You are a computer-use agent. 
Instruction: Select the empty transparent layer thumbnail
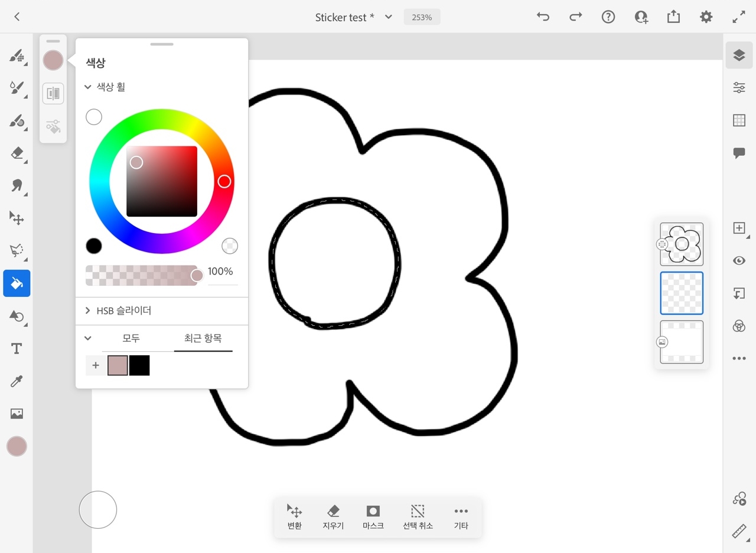coord(682,293)
